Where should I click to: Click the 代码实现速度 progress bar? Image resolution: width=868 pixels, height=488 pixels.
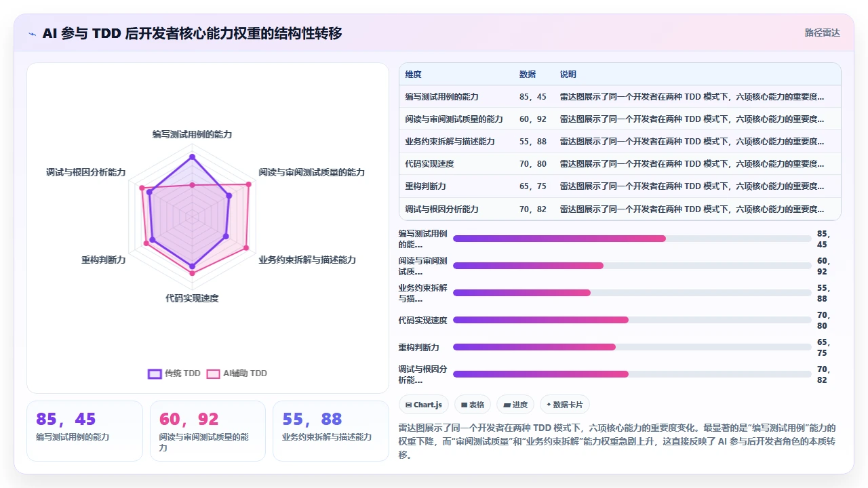[632, 320]
